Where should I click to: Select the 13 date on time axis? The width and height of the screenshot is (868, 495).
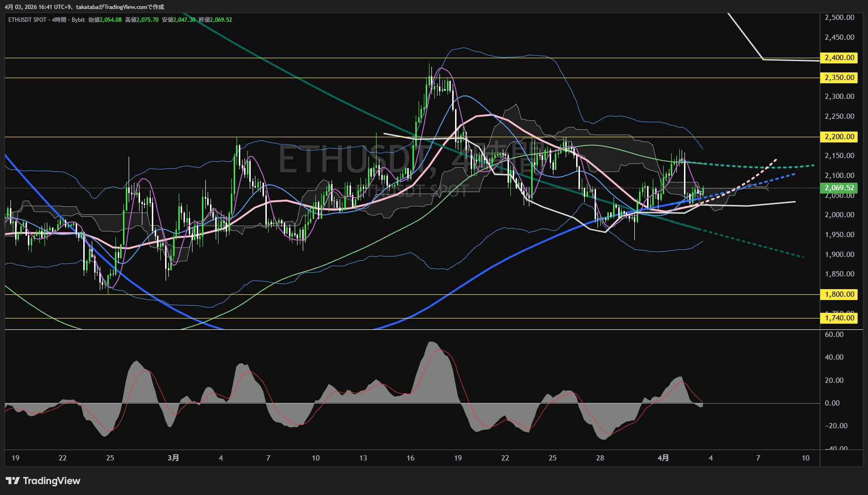pyautogui.click(x=363, y=458)
